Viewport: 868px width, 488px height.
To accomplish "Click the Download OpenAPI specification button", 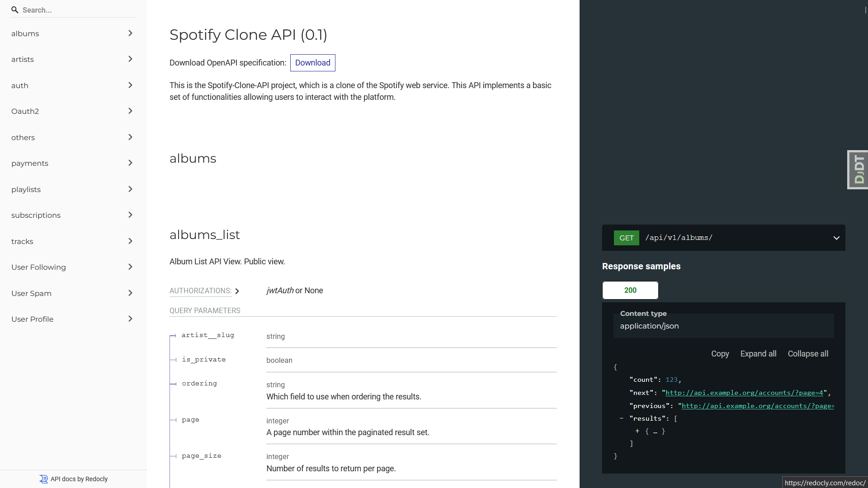I will pos(312,62).
